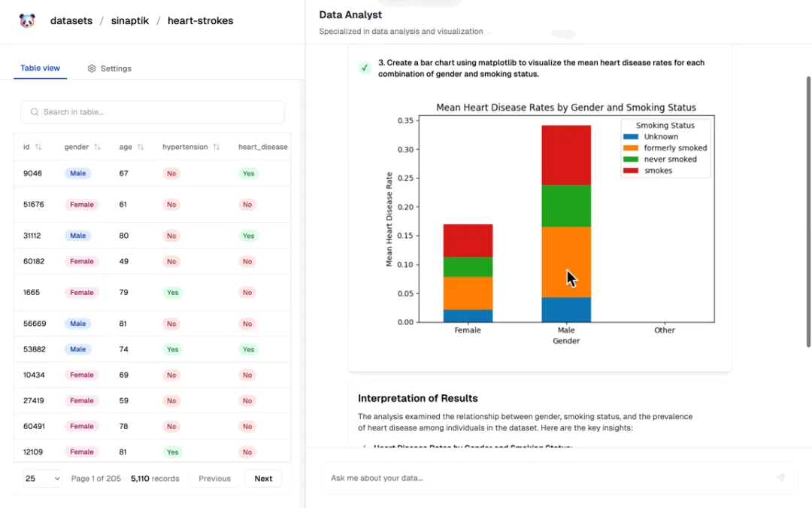Click the search magnifier icon in table
The height and width of the screenshot is (508, 812).
click(x=34, y=112)
